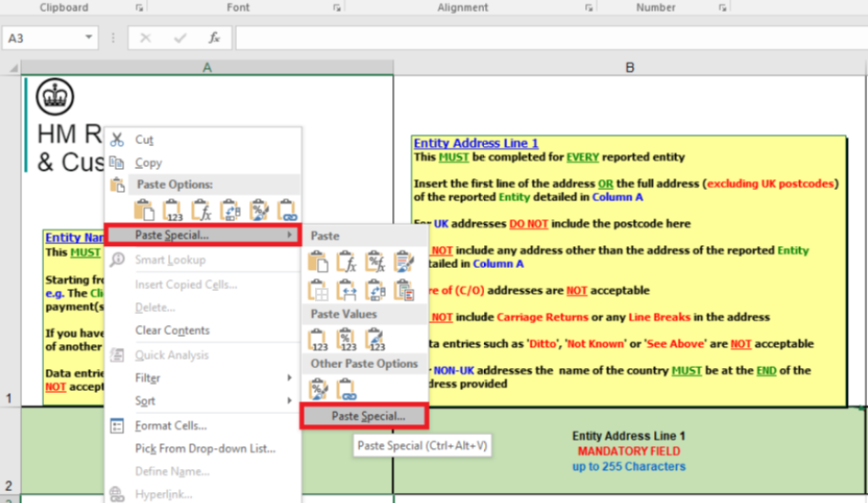
Task: Open the Name Box dropdown arrow
Action: pos(88,38)
